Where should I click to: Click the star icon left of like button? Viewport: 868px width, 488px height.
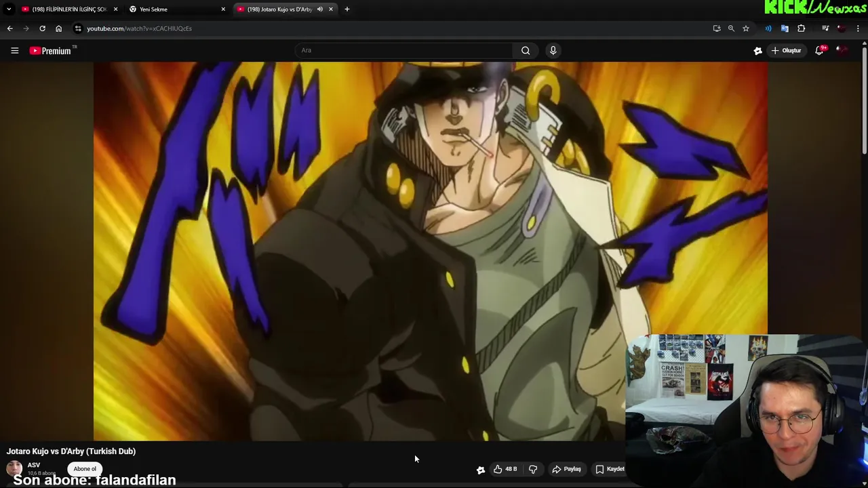[x=481, y=470]
